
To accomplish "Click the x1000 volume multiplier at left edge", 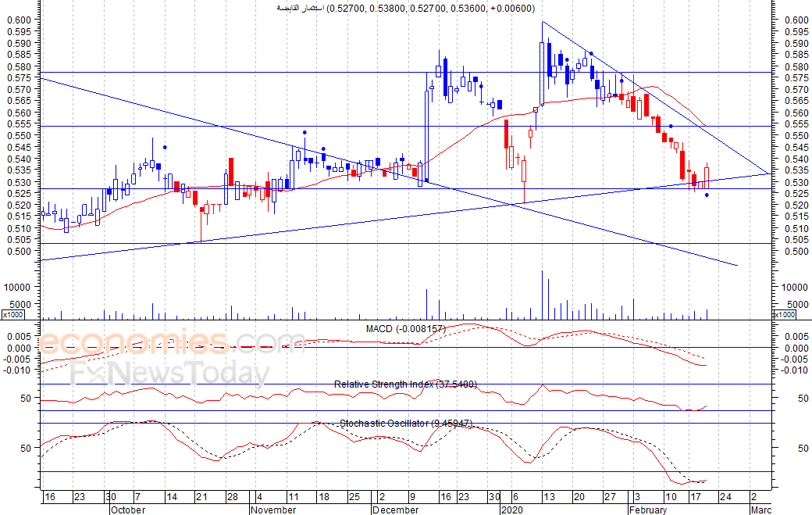I will coord(11,314).
